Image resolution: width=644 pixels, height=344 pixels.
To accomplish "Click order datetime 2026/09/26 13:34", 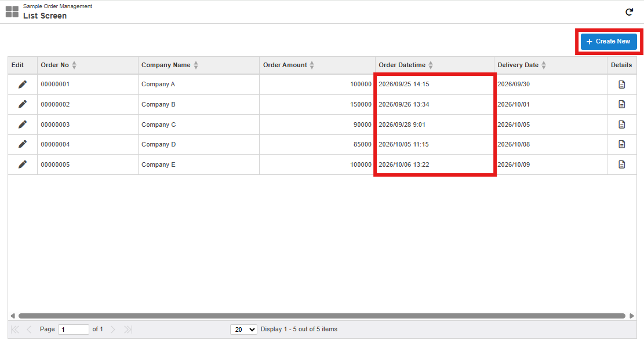I will (x=404, y=104).
